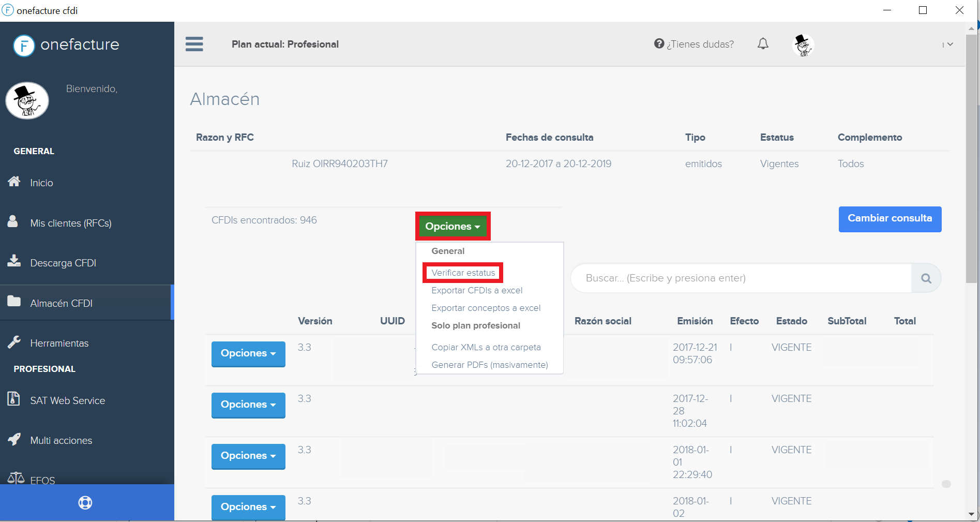Select Generar PDFs (masivamente) option
This screenshot has width=980, height=522.
(x=489, y=365)
